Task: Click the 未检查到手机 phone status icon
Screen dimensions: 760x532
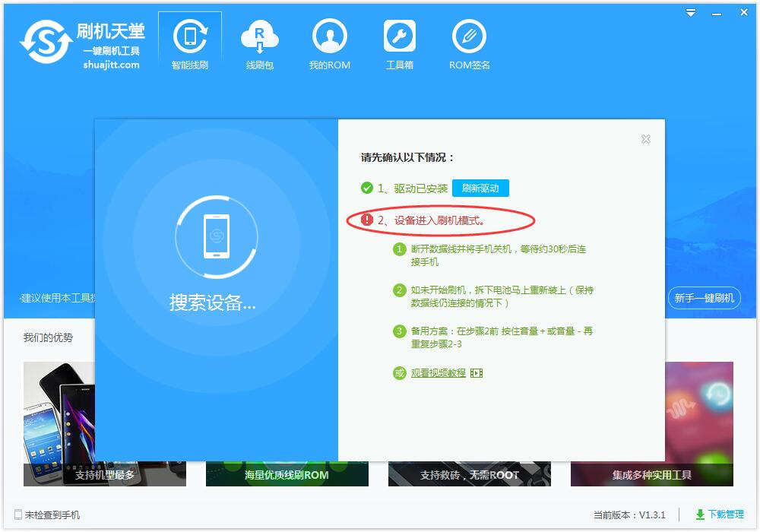Action: click(18, 515)
